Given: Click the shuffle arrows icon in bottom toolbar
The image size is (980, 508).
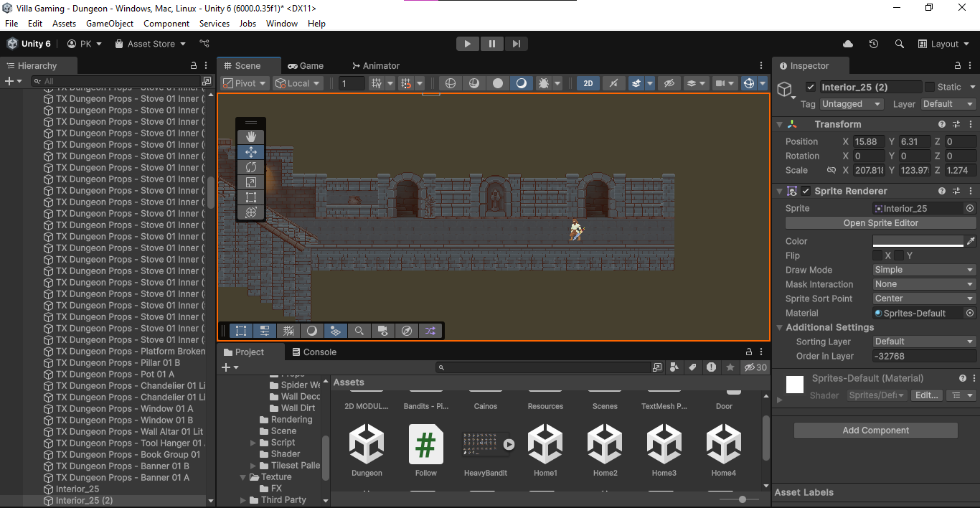Looking at the screenshot, I should tap(430, 331).
